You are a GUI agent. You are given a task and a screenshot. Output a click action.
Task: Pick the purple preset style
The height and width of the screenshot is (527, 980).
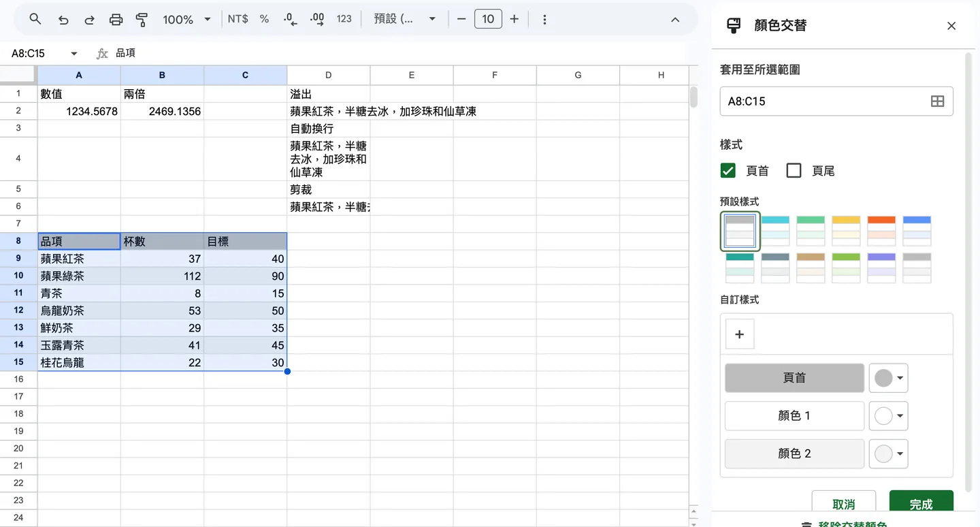click(x=881, y=268)
